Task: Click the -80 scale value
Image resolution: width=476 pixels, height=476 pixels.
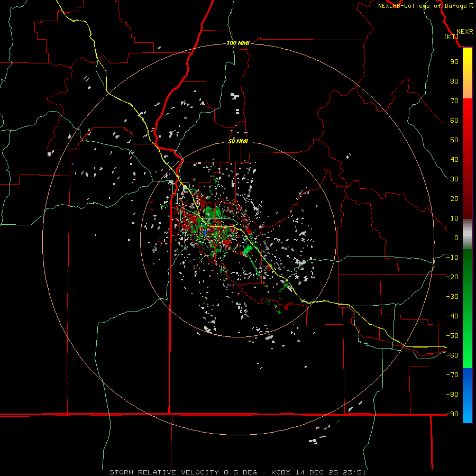Action: coord(452,395)
